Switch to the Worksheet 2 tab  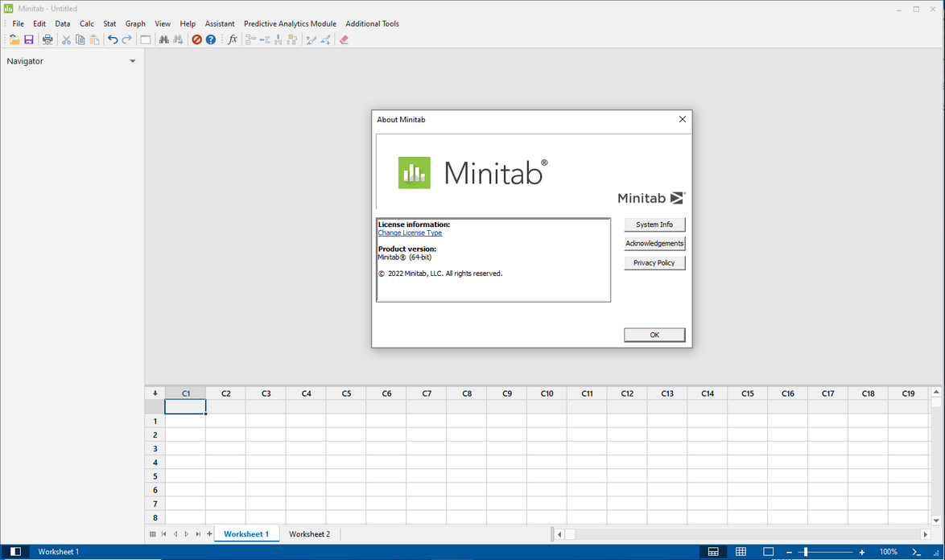point(309,534)
